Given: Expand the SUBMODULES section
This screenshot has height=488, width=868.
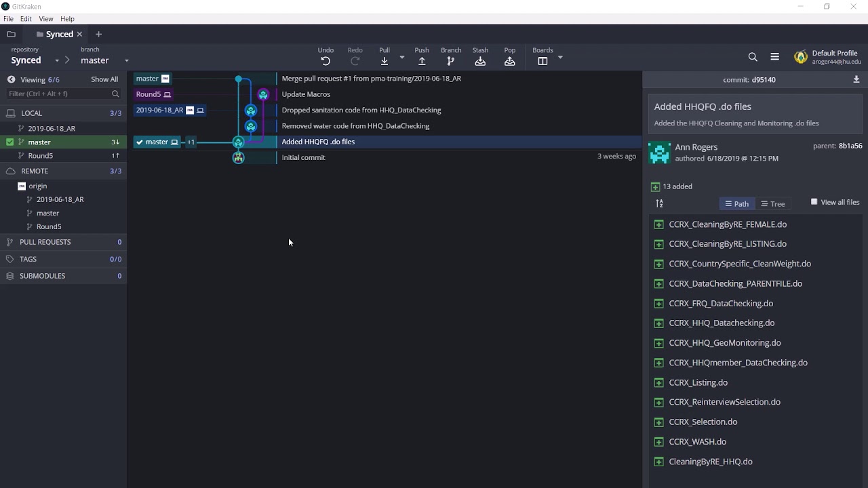Looking at the screenshot, I should [x=64, y=276].
